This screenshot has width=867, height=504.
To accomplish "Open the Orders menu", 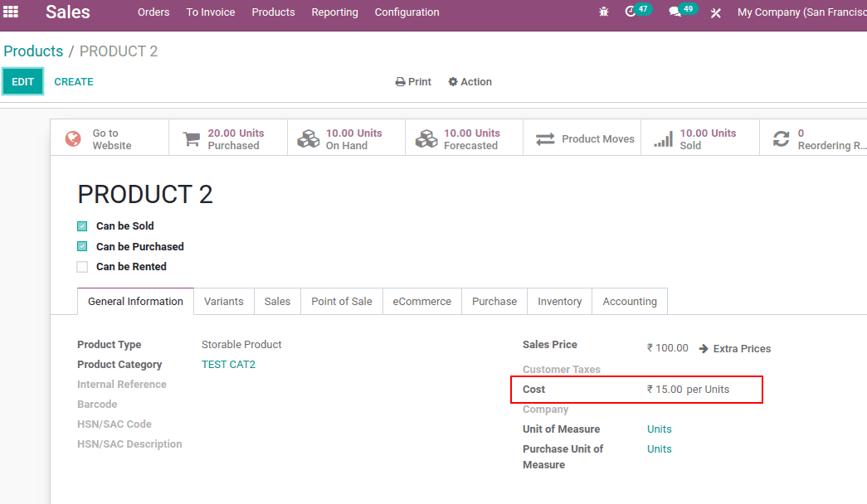I will coord(153,12).
